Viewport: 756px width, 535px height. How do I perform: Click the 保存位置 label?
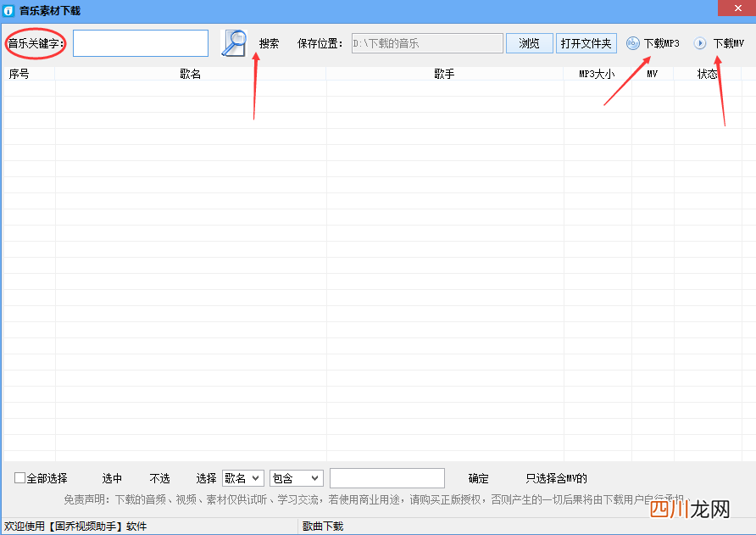point(320,43)
